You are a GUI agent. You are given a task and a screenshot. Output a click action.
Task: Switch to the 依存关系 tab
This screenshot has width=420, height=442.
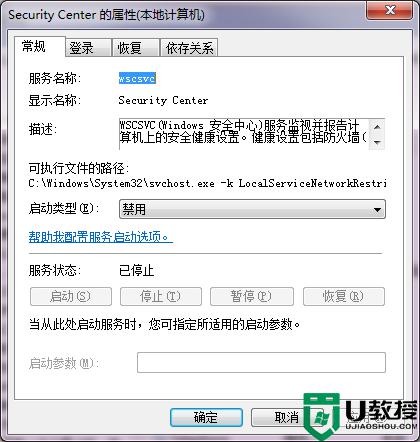pos(189,48)
